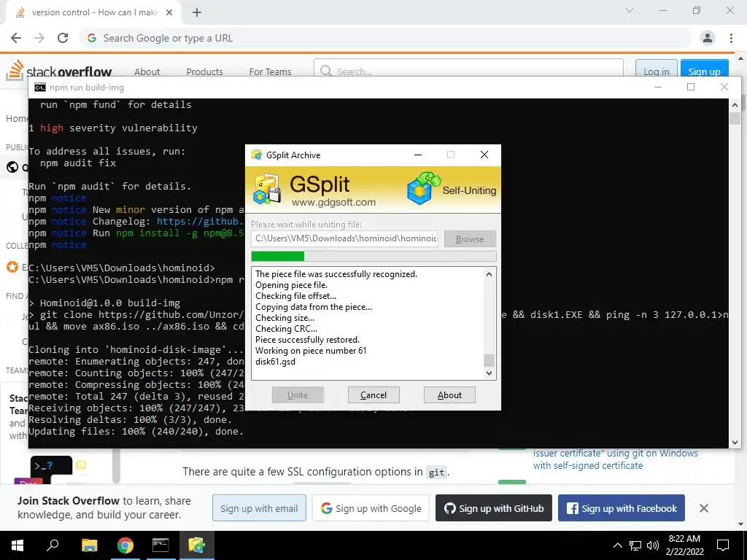
Task: Reload the Chrome page
Action: pos(63,38)
